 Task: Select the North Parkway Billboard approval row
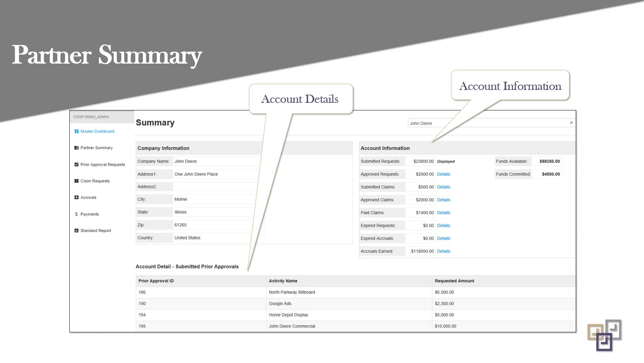tap(292, 292)
